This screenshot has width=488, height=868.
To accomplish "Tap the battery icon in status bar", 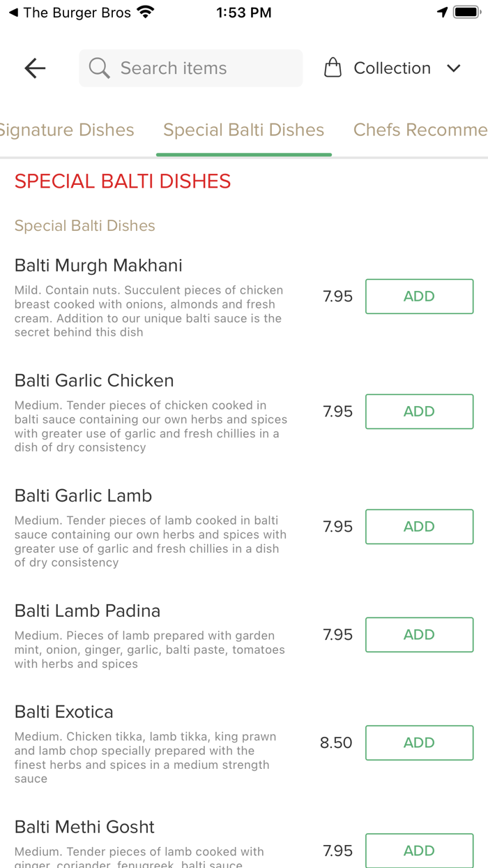I will pos(466,12).
